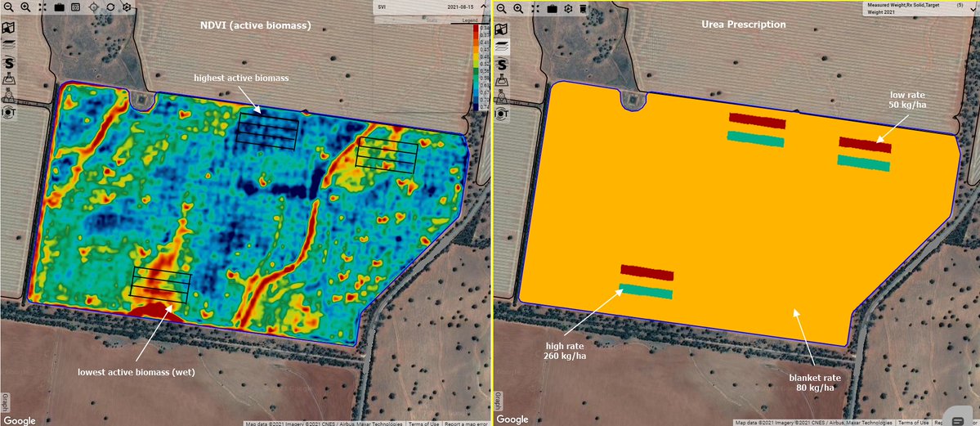Click Google logo in NDVI pane
The height and width of the screenshot is (426, 980).
[20, 420]
